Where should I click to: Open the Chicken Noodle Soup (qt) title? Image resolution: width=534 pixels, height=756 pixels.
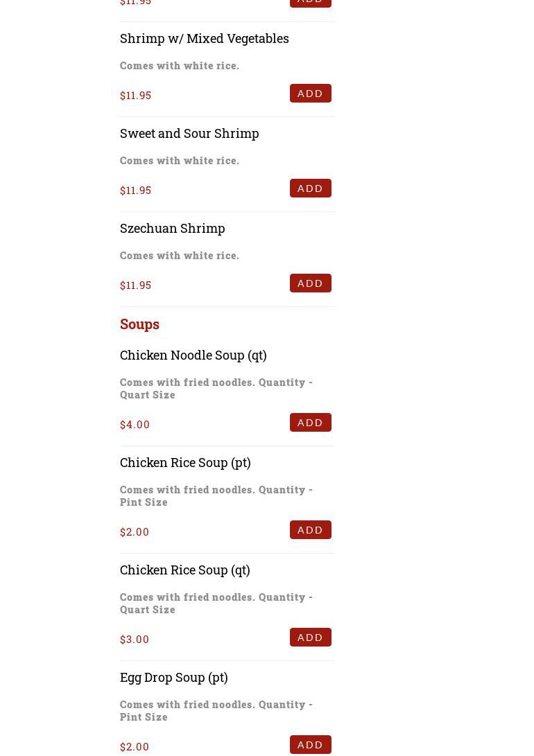[193, 355]
